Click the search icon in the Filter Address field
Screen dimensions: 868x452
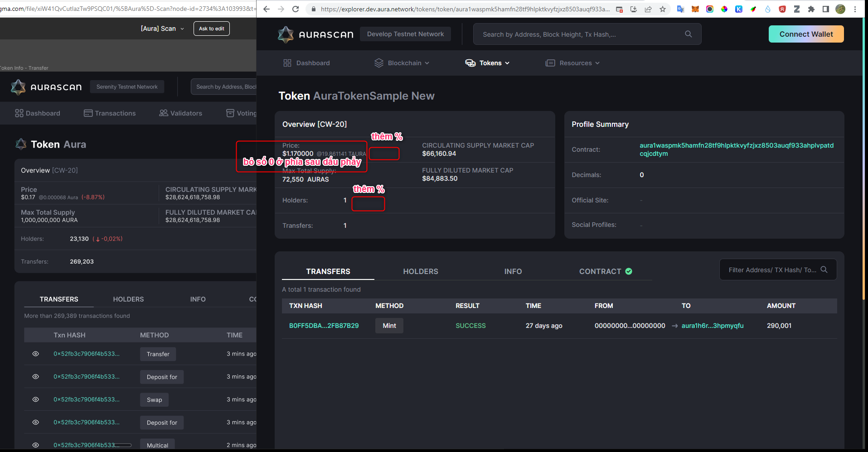point(824,269)
